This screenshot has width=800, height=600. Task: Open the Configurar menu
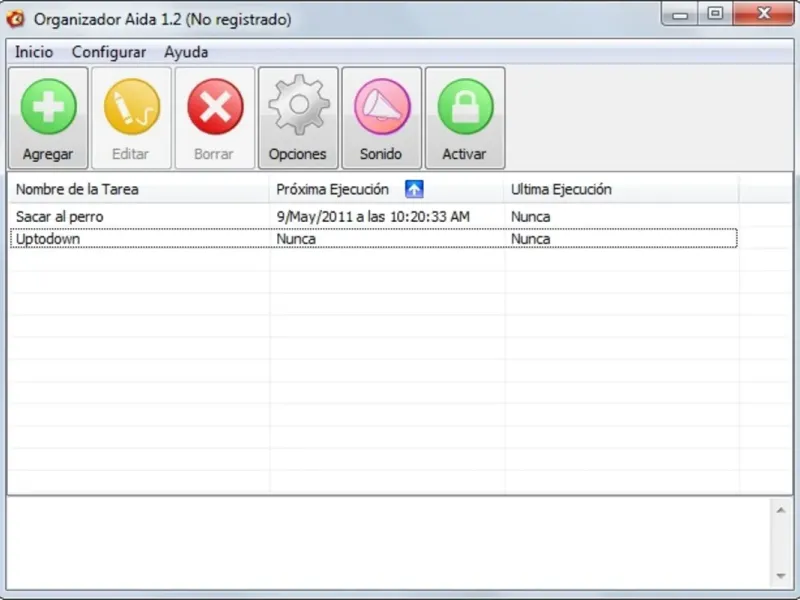click(x=109, y=52)
